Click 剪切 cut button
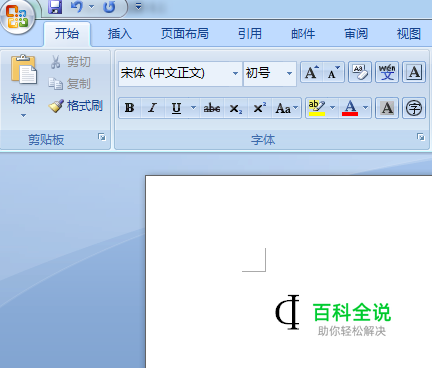The height and width of the screenshot is (368, 432). coord(70,62)
